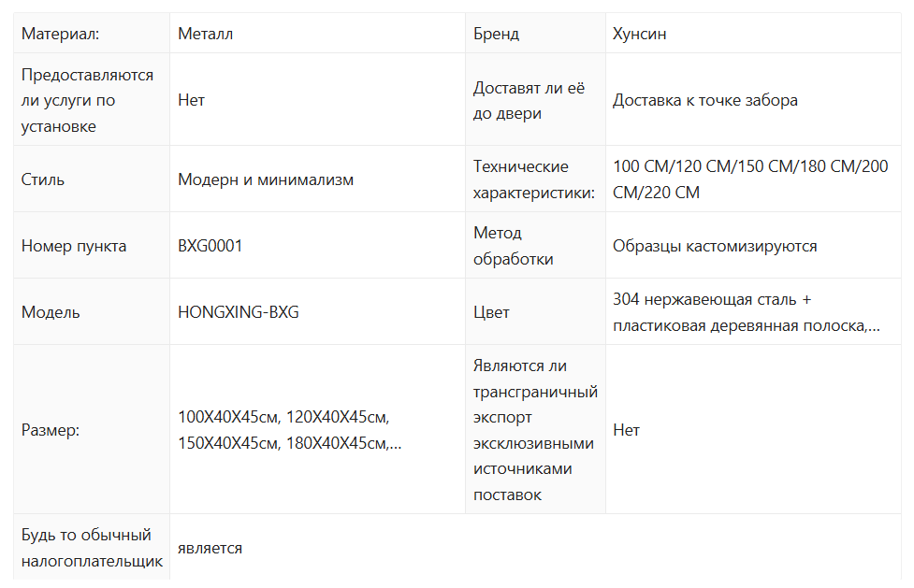
Task: Select 'Доставка к точке забора' value
Action: point(704,100)
